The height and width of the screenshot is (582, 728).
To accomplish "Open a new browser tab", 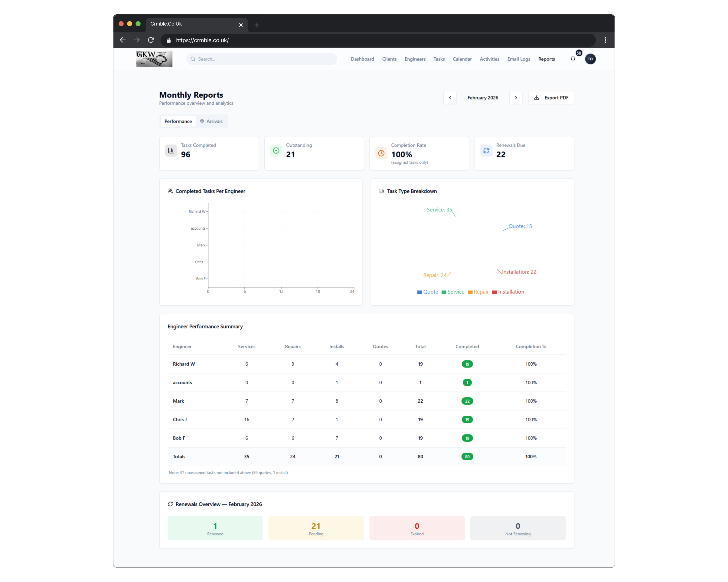I will 257,25.
